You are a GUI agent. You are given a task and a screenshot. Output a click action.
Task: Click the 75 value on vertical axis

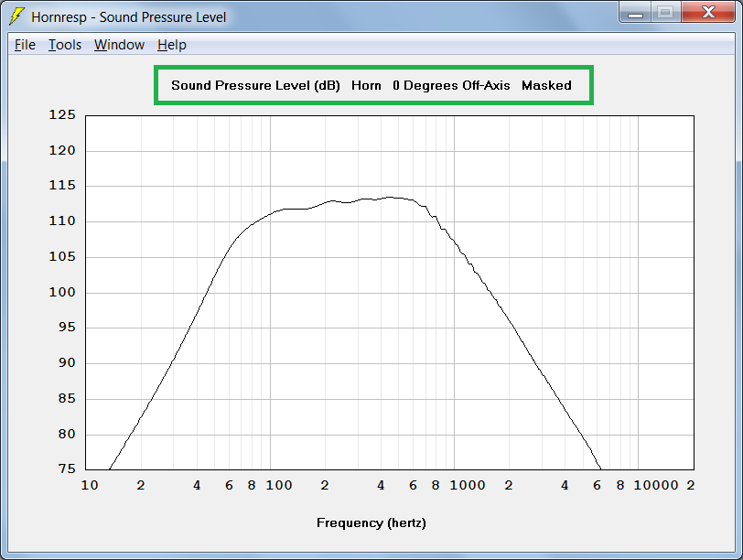67,469
